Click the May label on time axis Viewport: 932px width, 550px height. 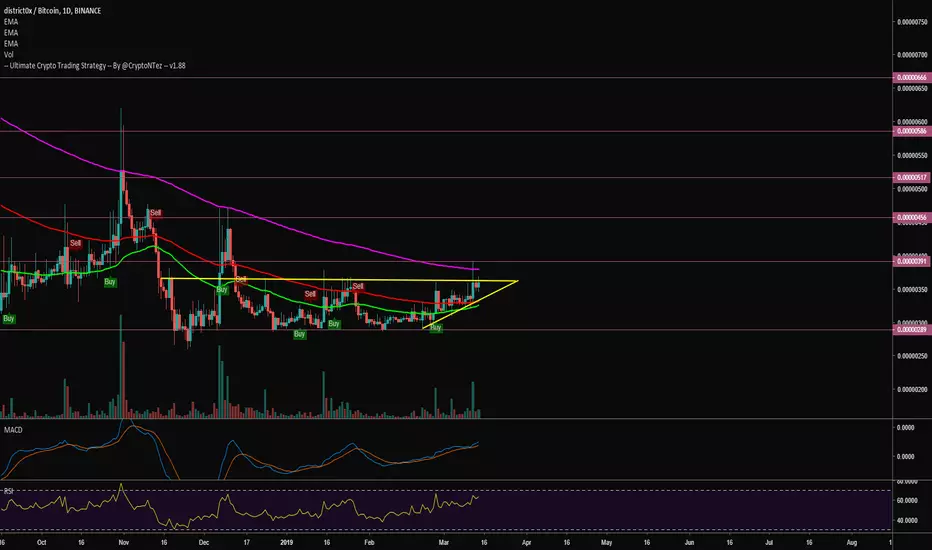point(606,543)
